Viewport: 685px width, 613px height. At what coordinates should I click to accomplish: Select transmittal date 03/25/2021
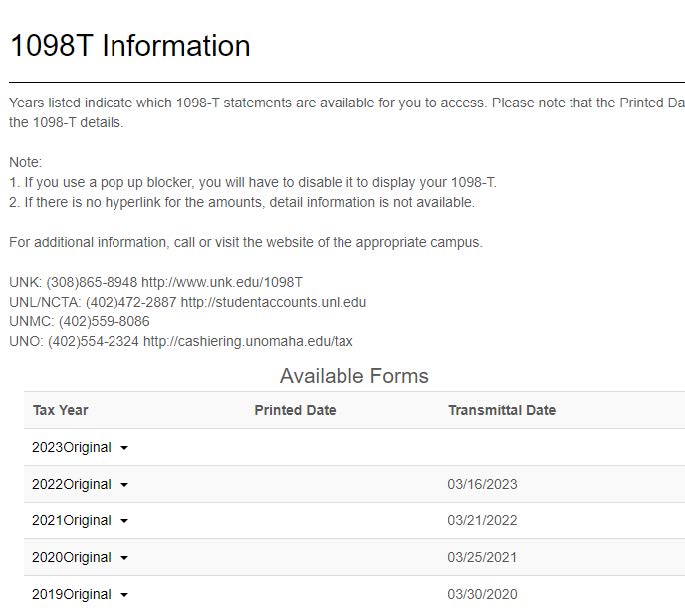point(482,558)
